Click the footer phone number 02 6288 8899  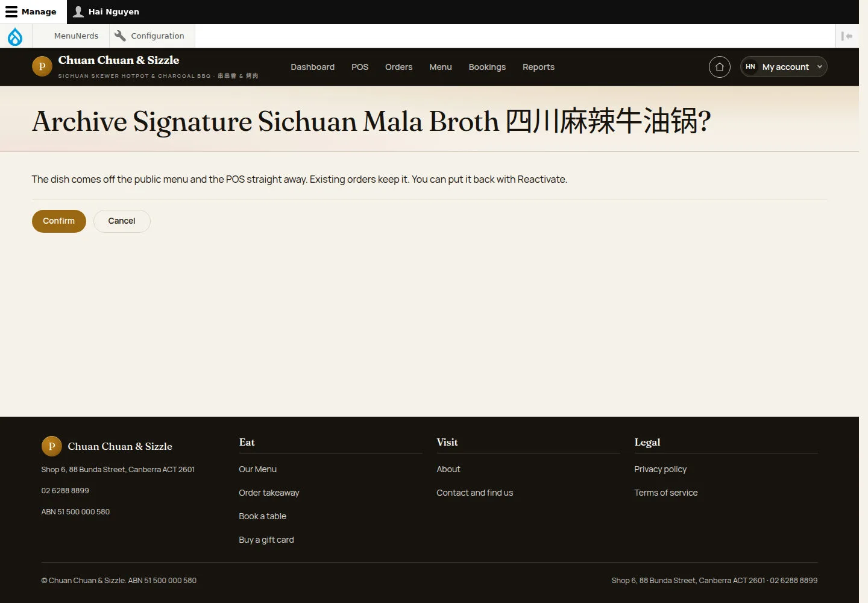tap(65, 491)
